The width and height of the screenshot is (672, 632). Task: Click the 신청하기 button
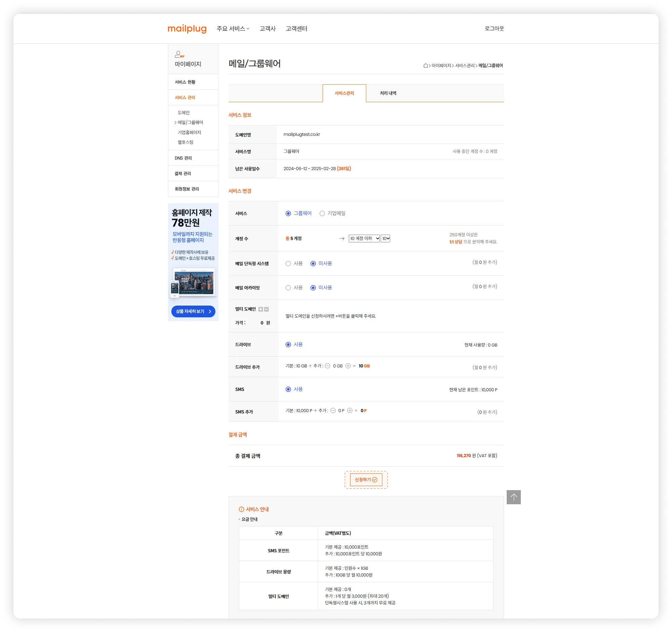click(x=366, y=479)
